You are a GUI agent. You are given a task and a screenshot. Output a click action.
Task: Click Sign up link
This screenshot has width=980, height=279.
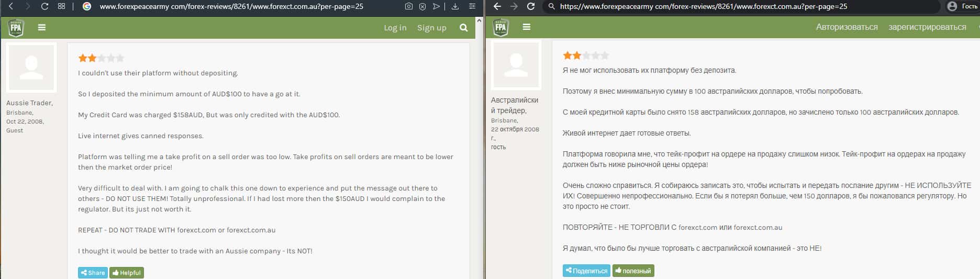tap(432, 28)
